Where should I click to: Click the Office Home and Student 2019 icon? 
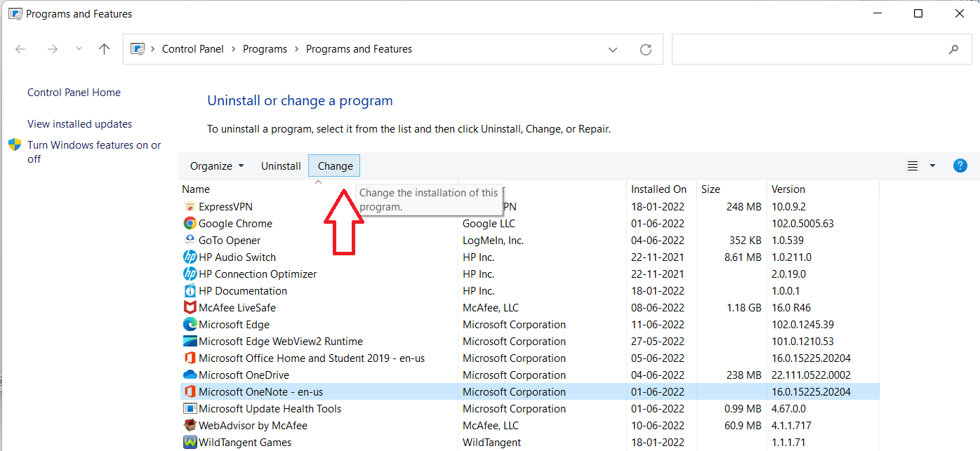[x=190, y=358]
